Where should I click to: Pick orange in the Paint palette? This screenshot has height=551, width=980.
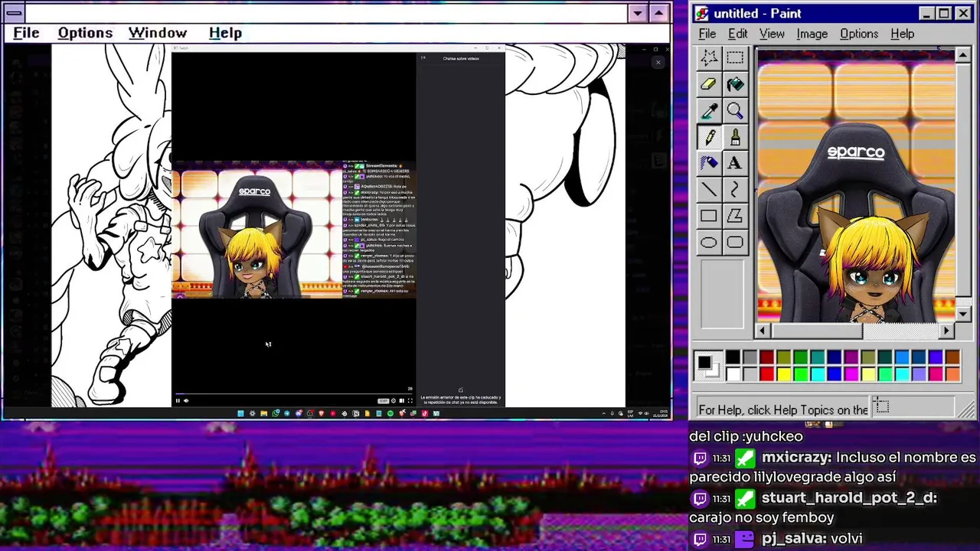coord(952,374)
